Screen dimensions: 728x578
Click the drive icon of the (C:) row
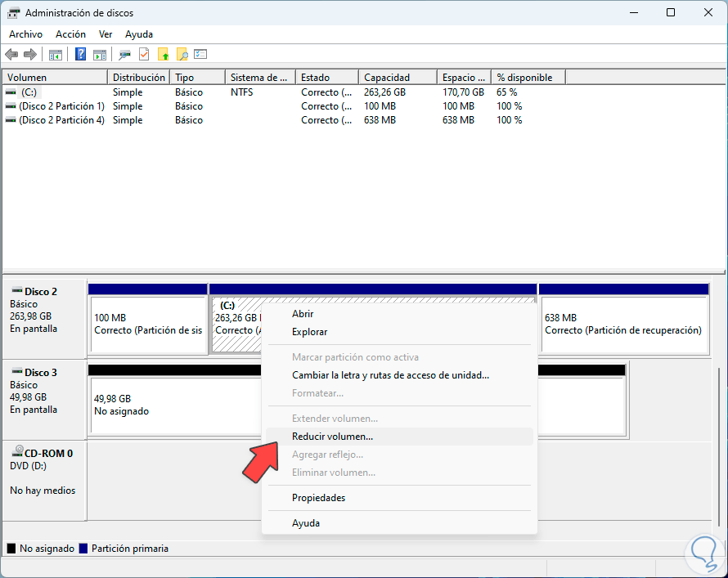11,92
